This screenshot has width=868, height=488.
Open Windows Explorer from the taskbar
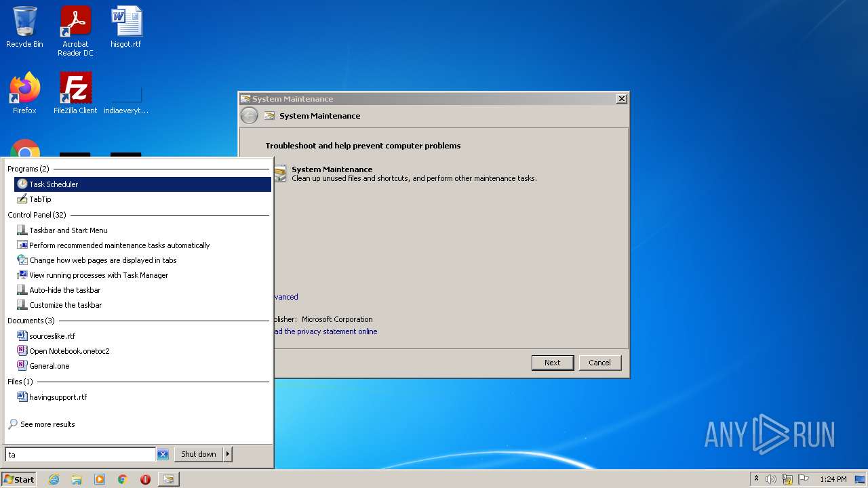pos(77,479)
